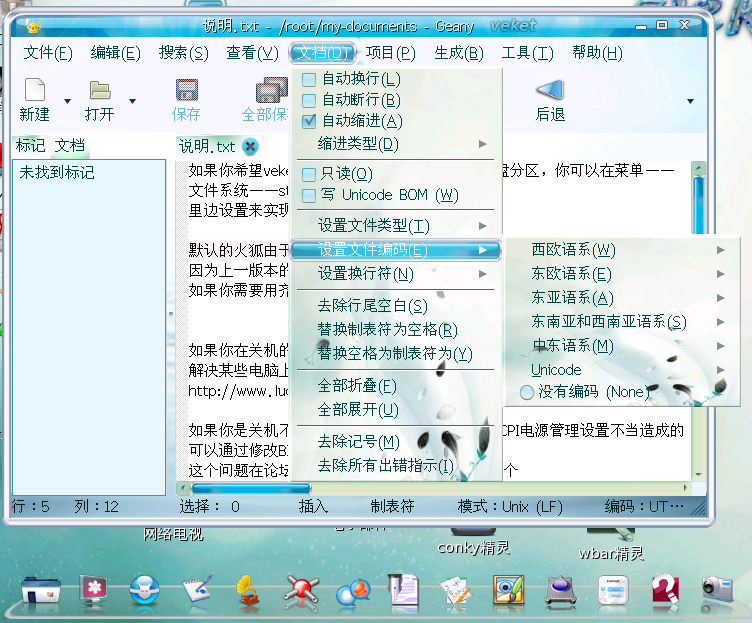Open the blue globe browser icon in dock
The width and height of the screenshot is (752, 623).
[144, 589]
